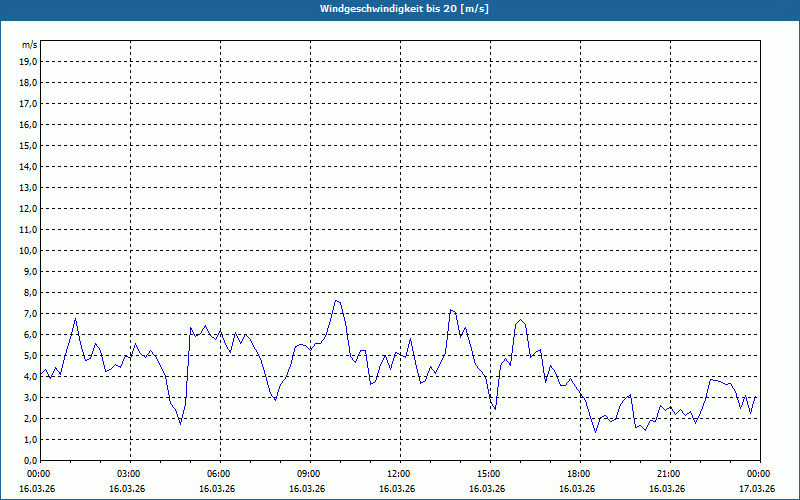Select the 5,0 y-axis tick label

tap(29, 355)
